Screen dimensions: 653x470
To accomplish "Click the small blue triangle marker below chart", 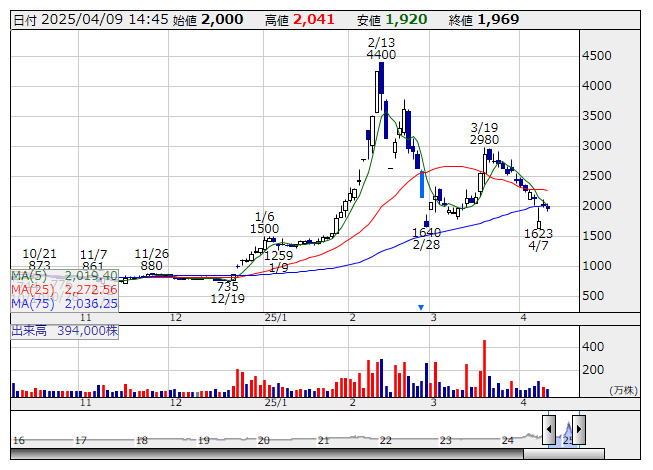I will tap(421, 307).
